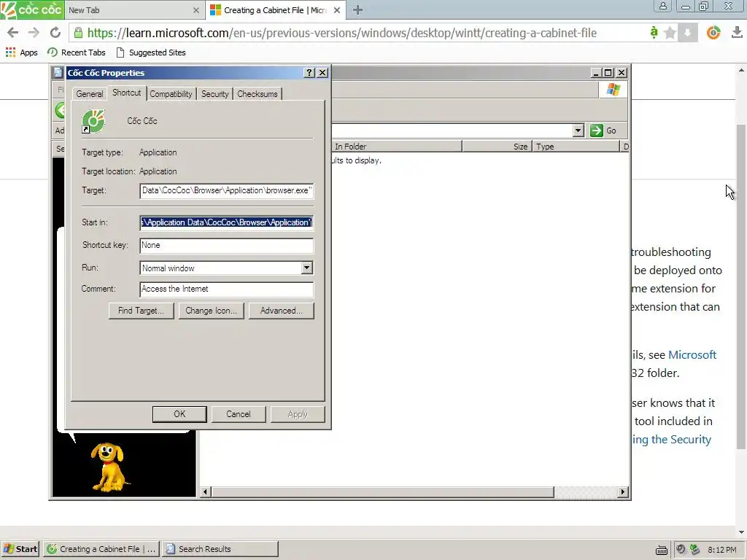Sort by the In Folder column header
The width and height of the screenshot is (747, 560).
[396, 146]
